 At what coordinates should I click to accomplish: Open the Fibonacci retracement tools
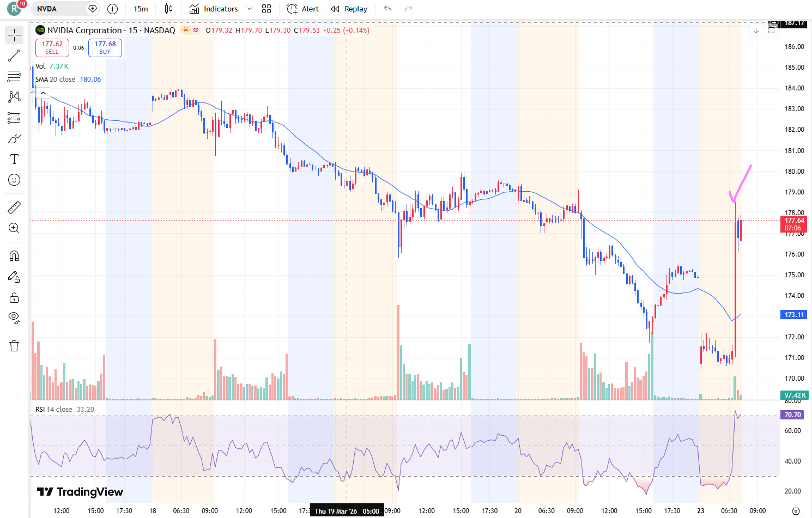(15, 76)
